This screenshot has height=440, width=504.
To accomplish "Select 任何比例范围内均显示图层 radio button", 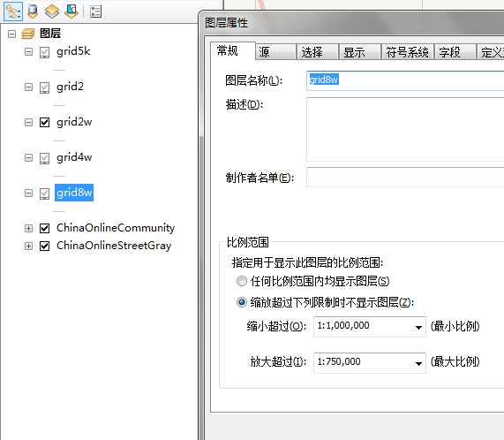I will tap(241, 282).
